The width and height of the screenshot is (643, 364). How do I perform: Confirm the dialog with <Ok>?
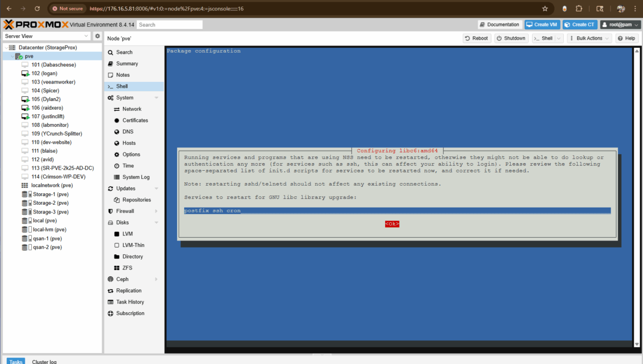[x=392, y=224]
